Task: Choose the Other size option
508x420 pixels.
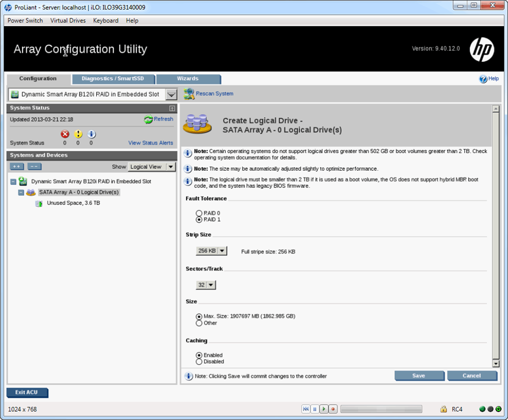Action: (199, 323)
